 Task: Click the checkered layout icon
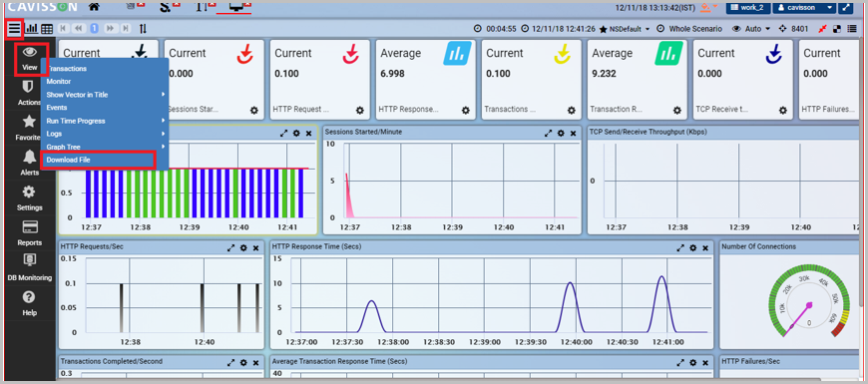pos(837,29)
